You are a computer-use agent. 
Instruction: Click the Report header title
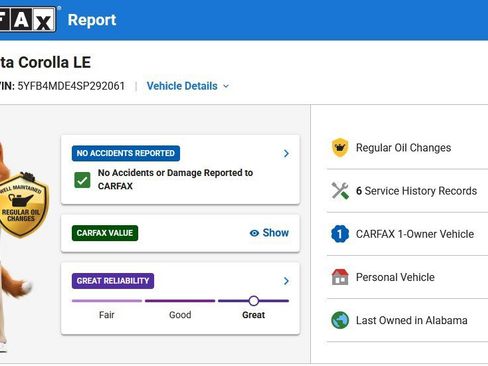(x=92, y=20)
